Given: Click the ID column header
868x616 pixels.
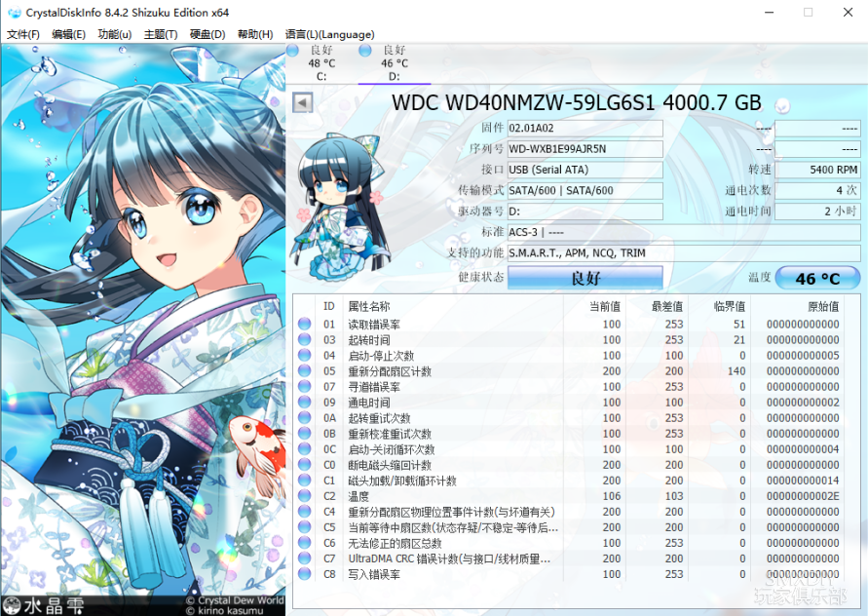Looking at the screenshot, I should point(329,306).
